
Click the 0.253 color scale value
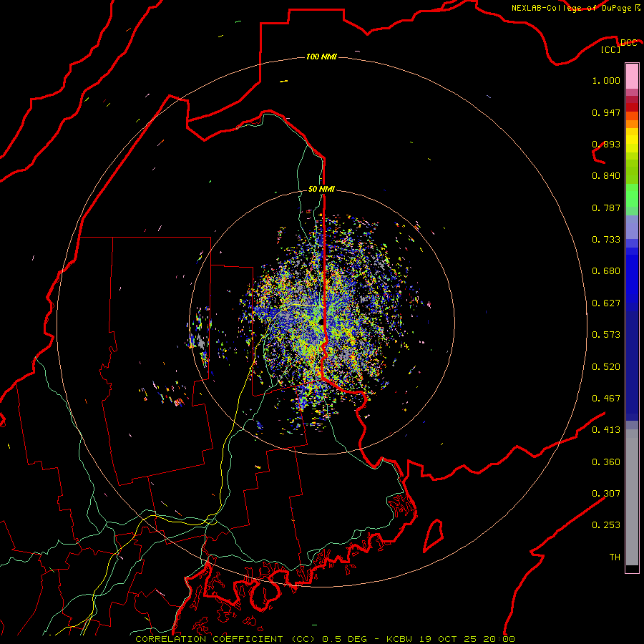606,525
